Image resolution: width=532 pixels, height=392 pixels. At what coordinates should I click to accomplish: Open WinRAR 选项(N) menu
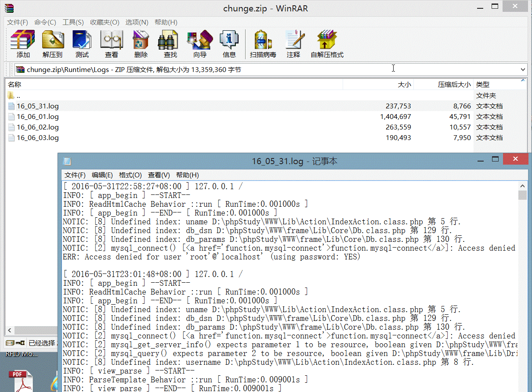(x=137, y=22)
